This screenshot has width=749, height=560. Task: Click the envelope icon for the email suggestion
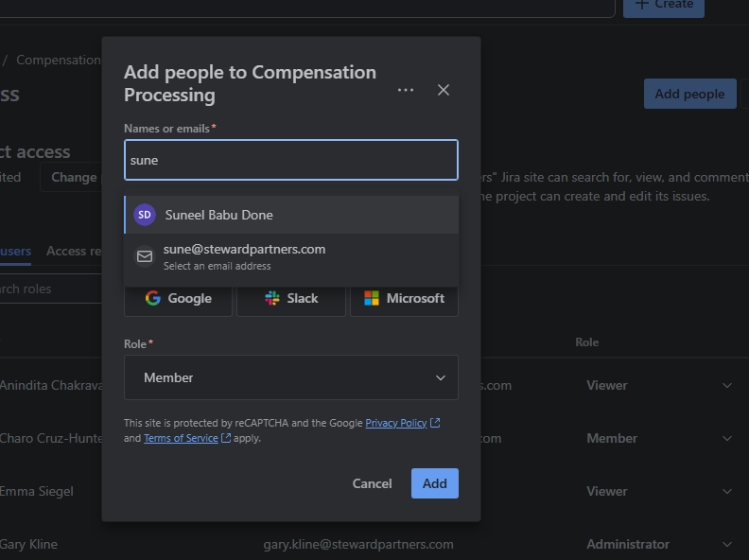click(145, 256)
